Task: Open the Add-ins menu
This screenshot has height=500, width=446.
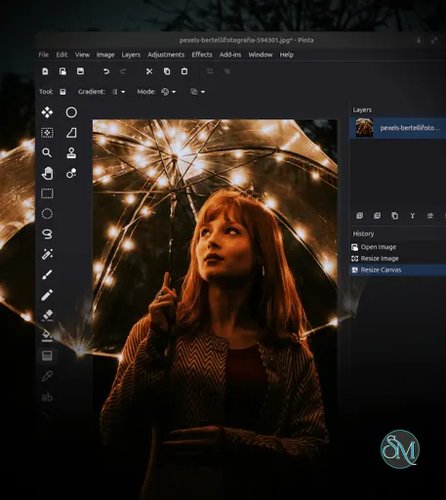Action: point(230,55)
